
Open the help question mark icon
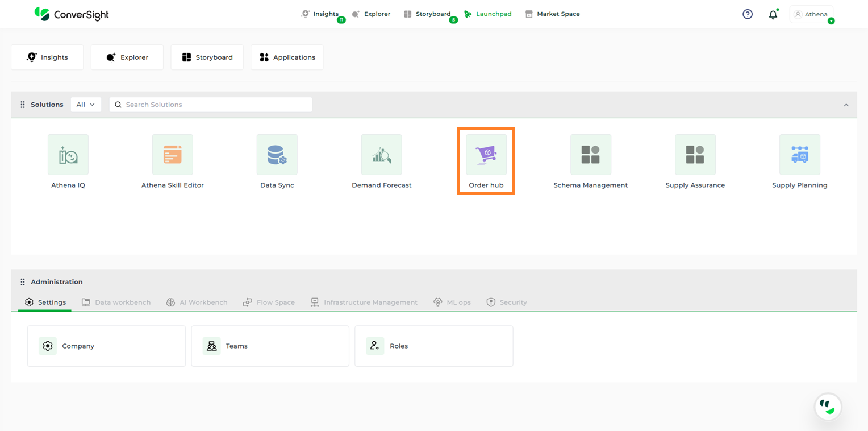coord(748,14)
